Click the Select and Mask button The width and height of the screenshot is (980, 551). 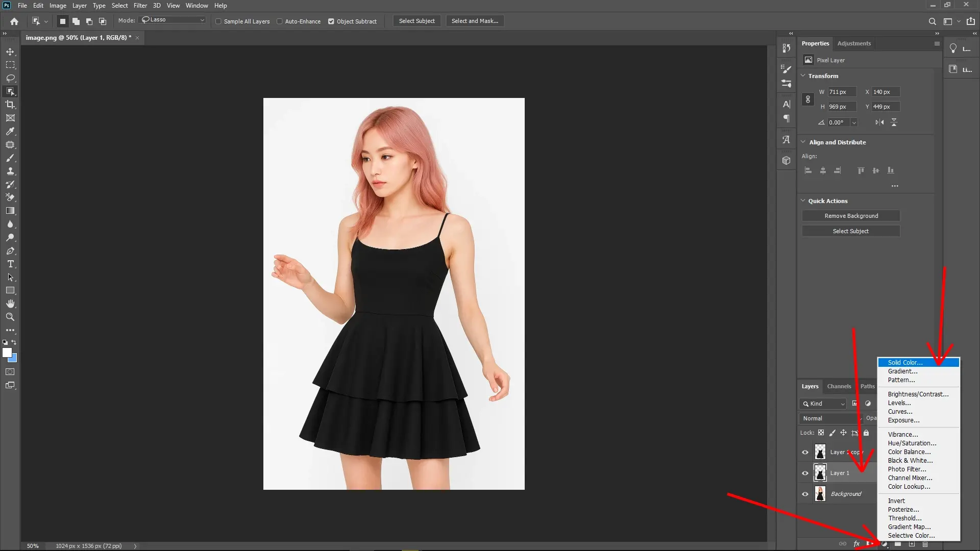pos(474,20)
